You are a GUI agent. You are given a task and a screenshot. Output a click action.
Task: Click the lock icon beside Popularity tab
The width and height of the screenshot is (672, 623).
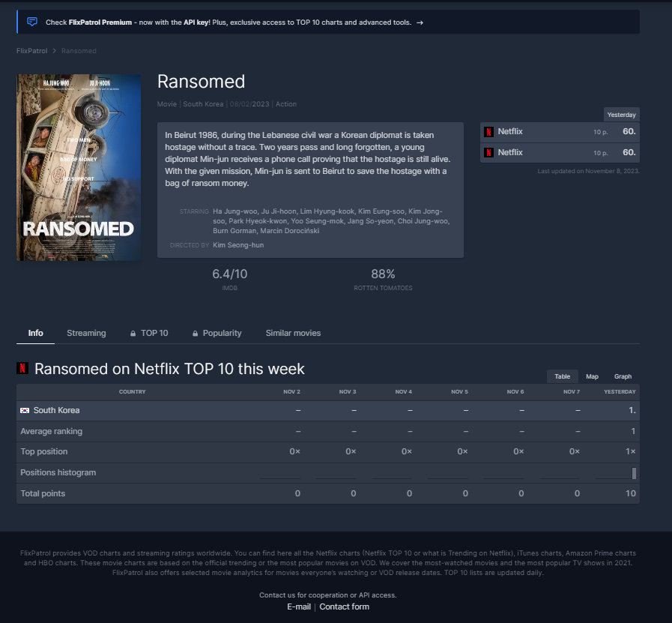pos(195,333)
